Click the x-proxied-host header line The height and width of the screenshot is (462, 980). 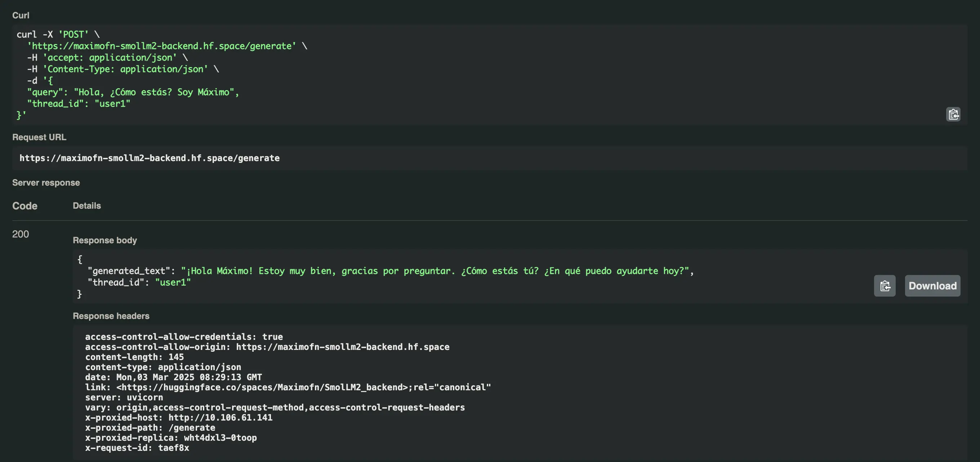[x=179, y=417]
